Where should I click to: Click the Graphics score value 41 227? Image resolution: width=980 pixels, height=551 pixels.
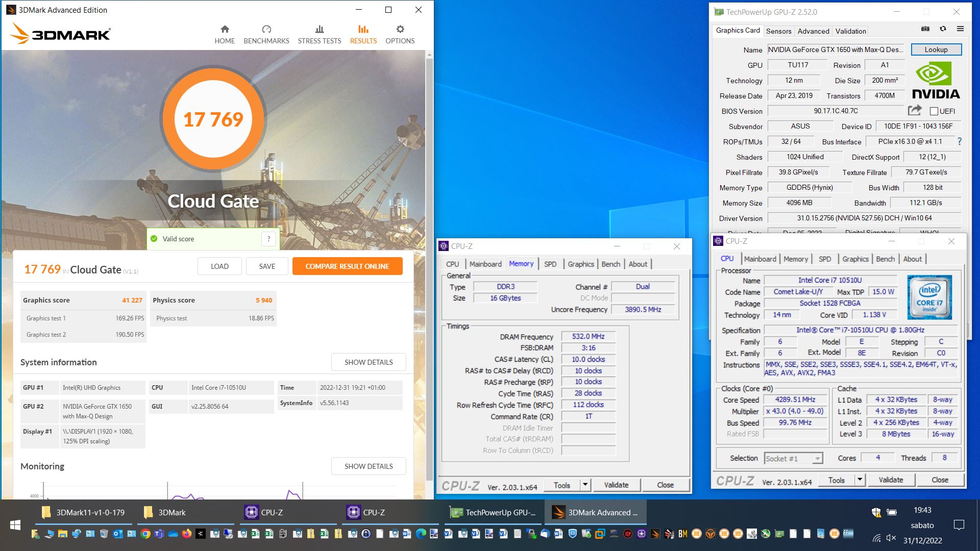coord(132,300)
